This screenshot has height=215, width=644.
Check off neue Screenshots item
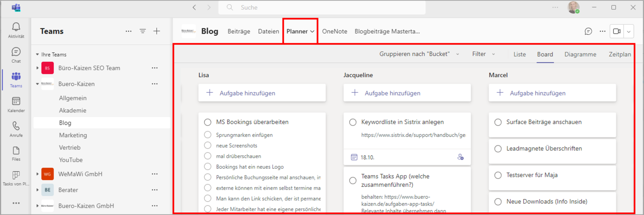208,145
